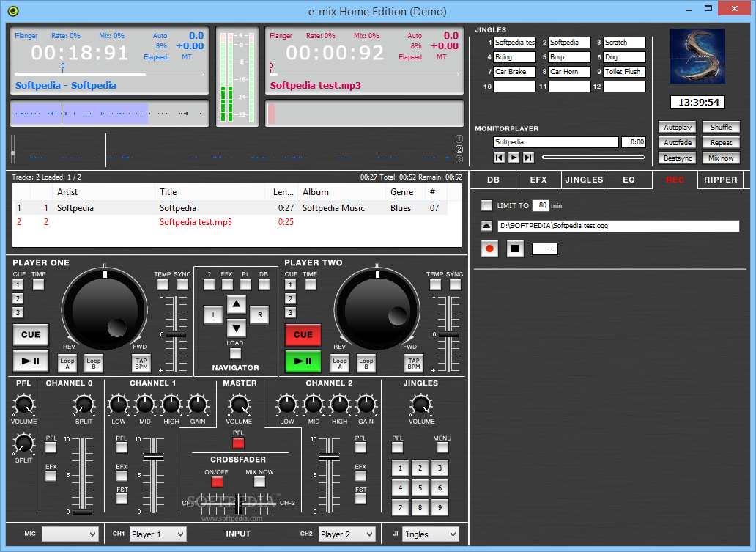The height and width of the screenshot is (552, 756).
Task: Open the MIC input dropdown
Action: coord(70,534)
